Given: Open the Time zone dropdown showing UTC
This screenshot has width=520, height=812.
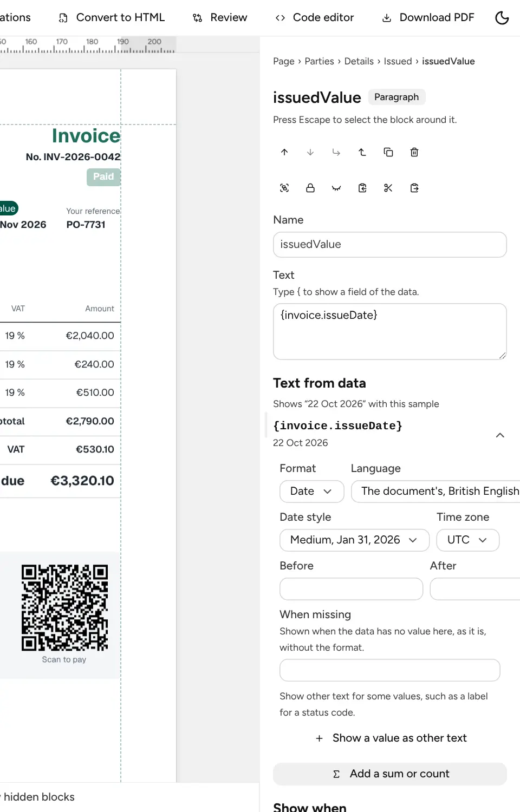Looking at the screenshot, I should pos(468,540).
